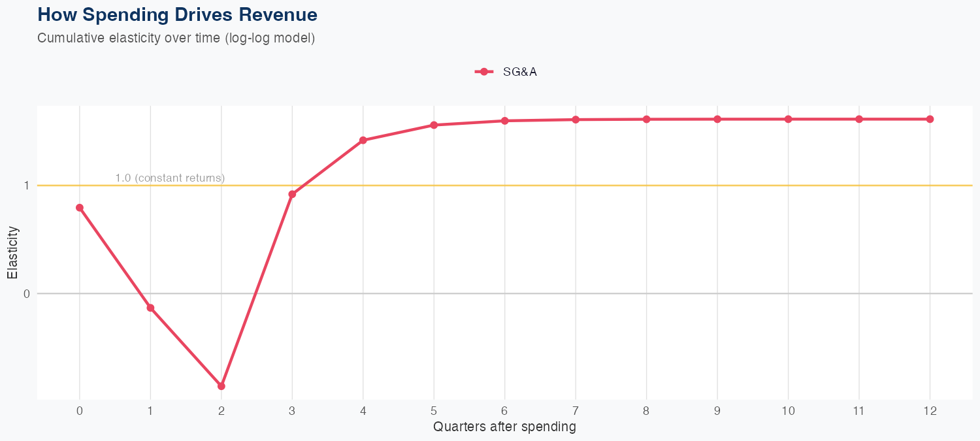Click the SG&A data point at quarter 1
The height and width of the screenshot is (441, 980).
pos(150,308)
